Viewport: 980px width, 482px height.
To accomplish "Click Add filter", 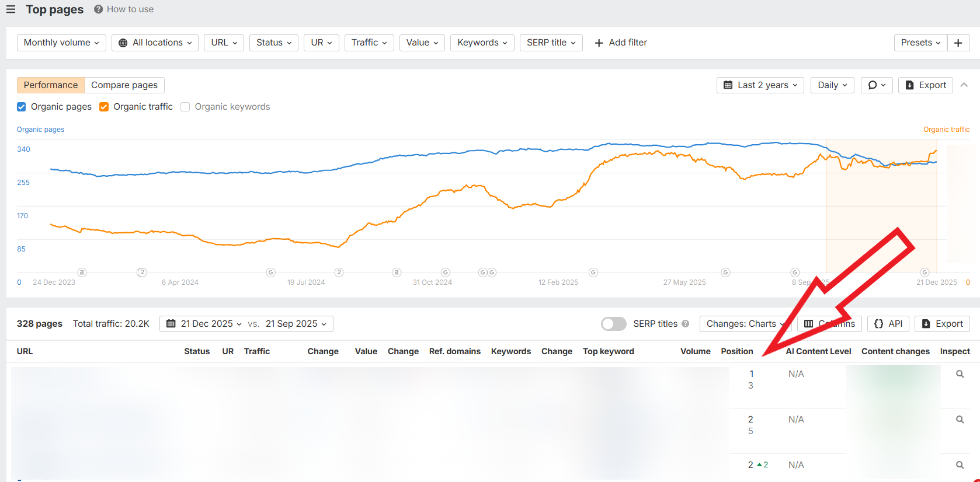I will point(621,43).
